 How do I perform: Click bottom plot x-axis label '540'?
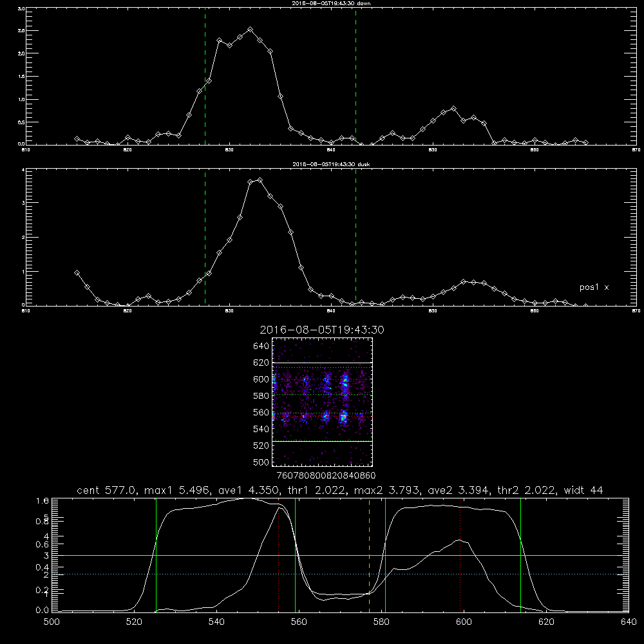coord(216,622)
